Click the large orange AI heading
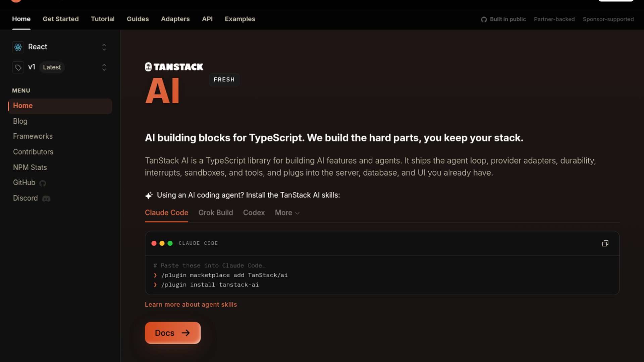 162,91
